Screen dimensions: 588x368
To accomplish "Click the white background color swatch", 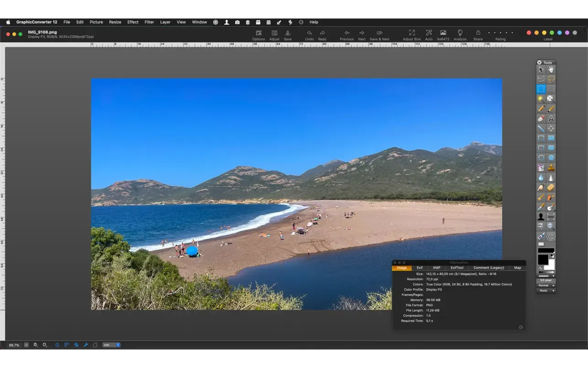I will pos(551,265).
